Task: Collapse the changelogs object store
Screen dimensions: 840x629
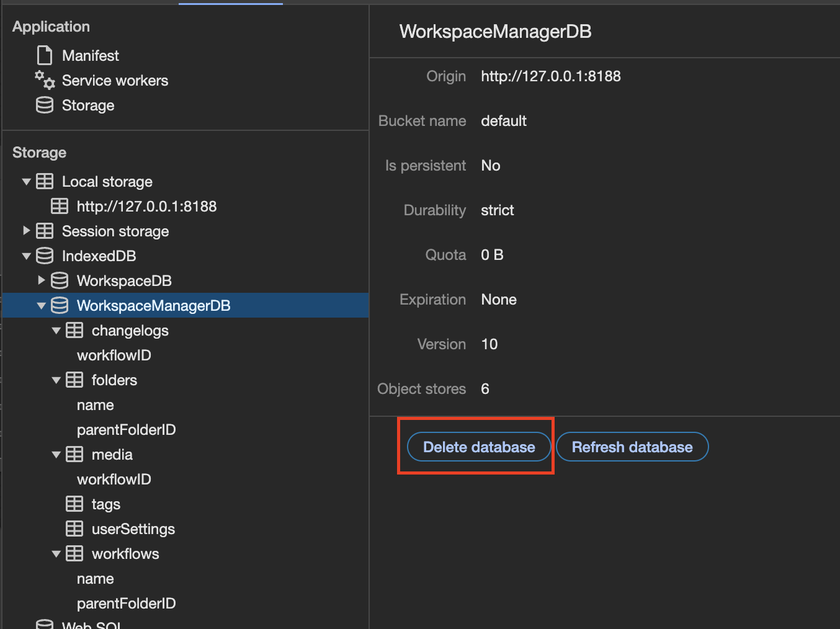Action: point(56,331)
